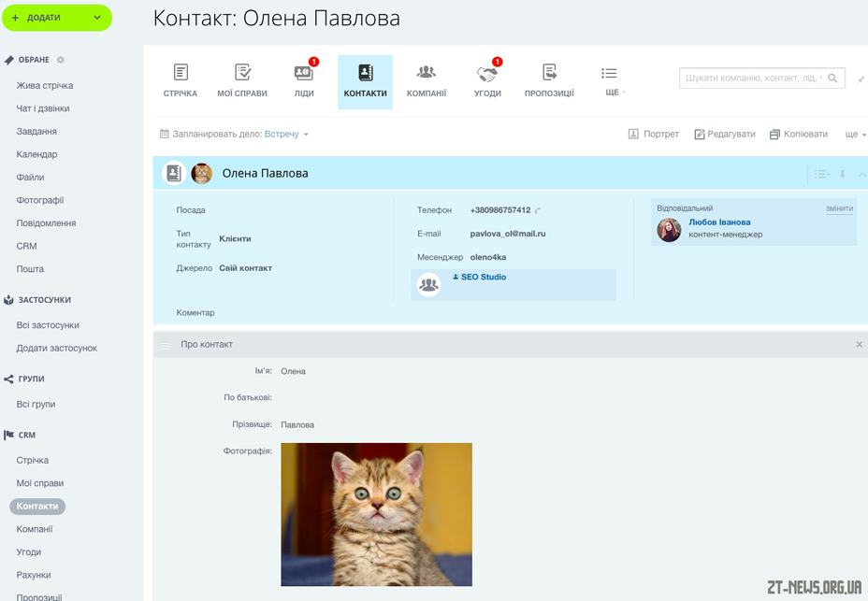
Task: Click the SEO Studio company icon
Action: click(428, 284)
